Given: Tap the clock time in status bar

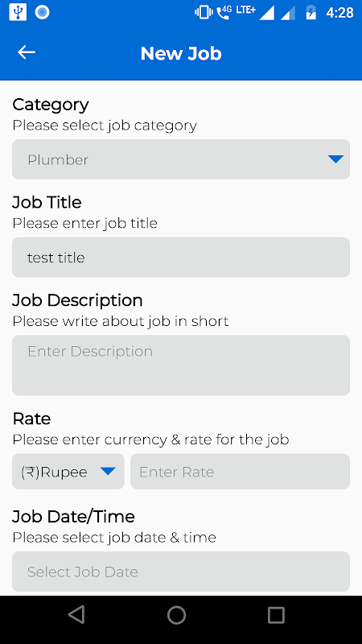Looking at the screenshot, I should (339, 13).
